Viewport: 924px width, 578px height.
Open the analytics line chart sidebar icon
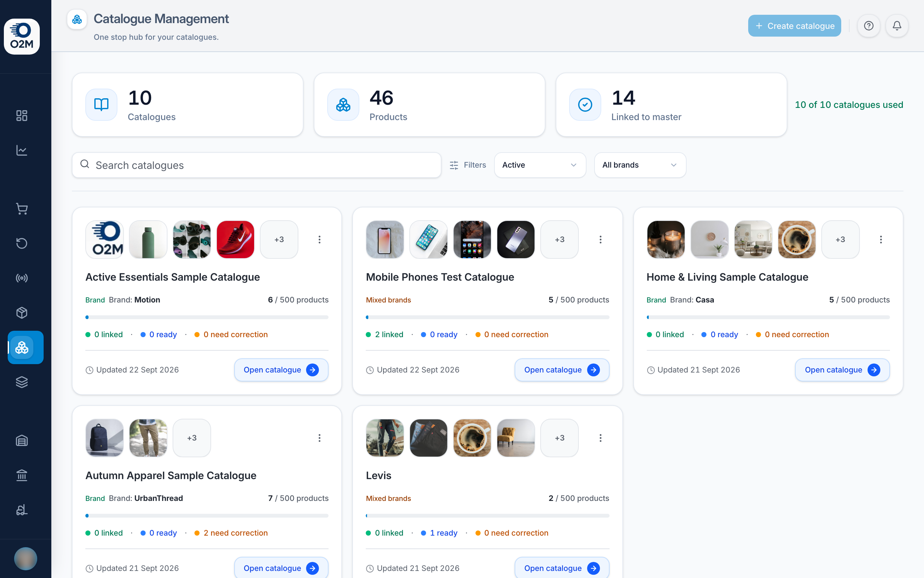[22, 150]
